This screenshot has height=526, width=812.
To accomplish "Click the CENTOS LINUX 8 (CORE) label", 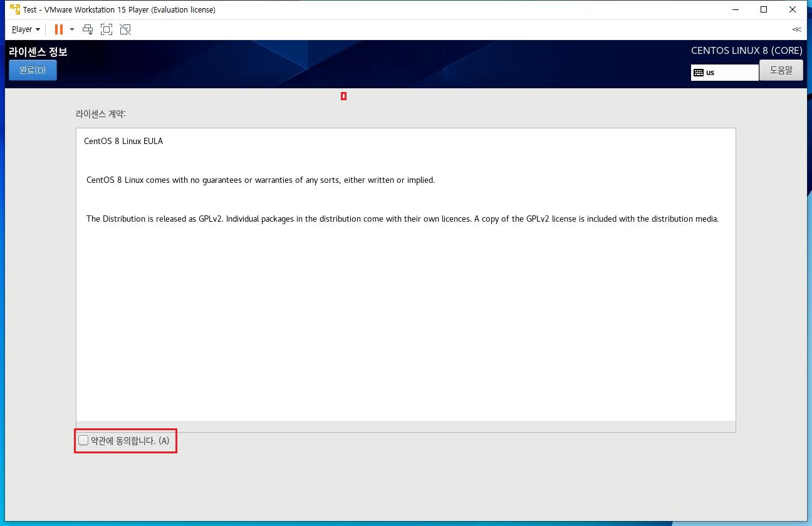I will (747, 51).
